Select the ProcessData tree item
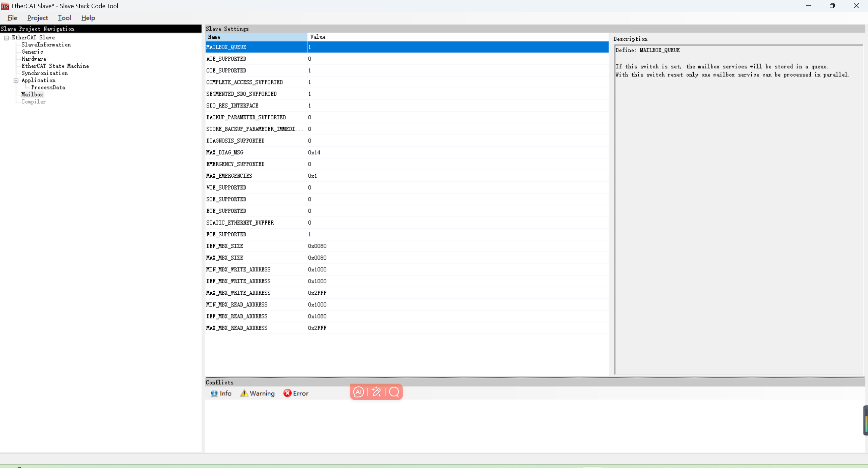 click(48, 87)
